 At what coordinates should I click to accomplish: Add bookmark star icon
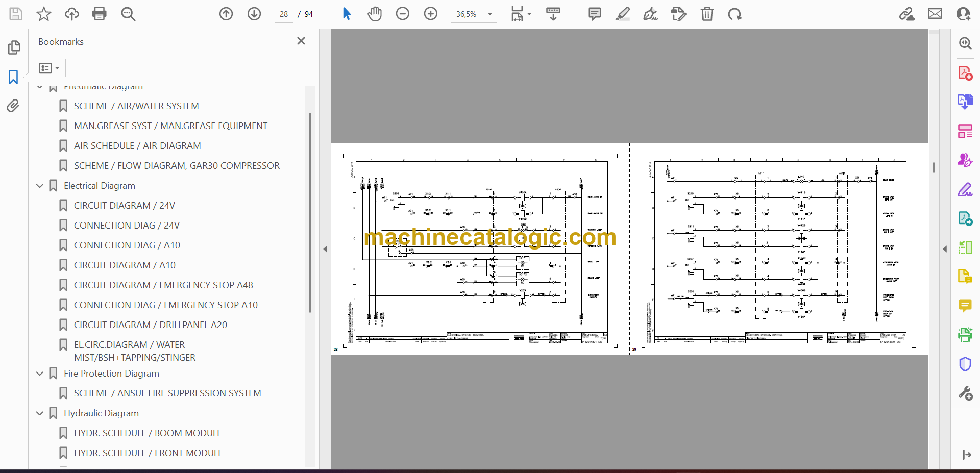(x=44, y=14)
